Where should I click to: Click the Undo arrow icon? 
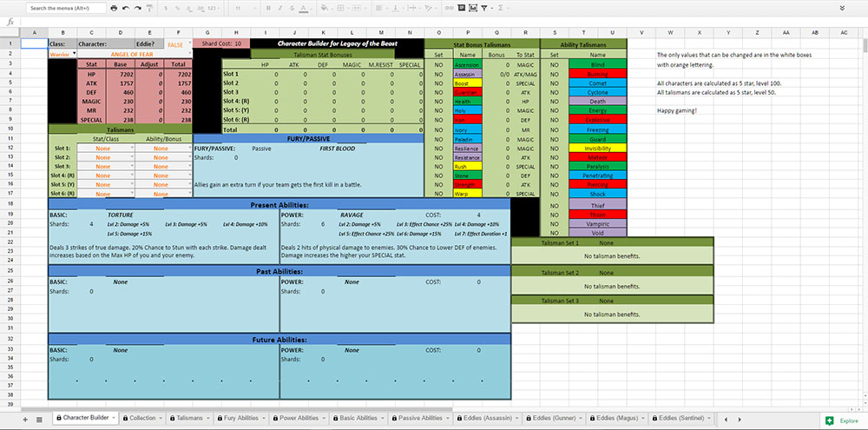[127, 8]
